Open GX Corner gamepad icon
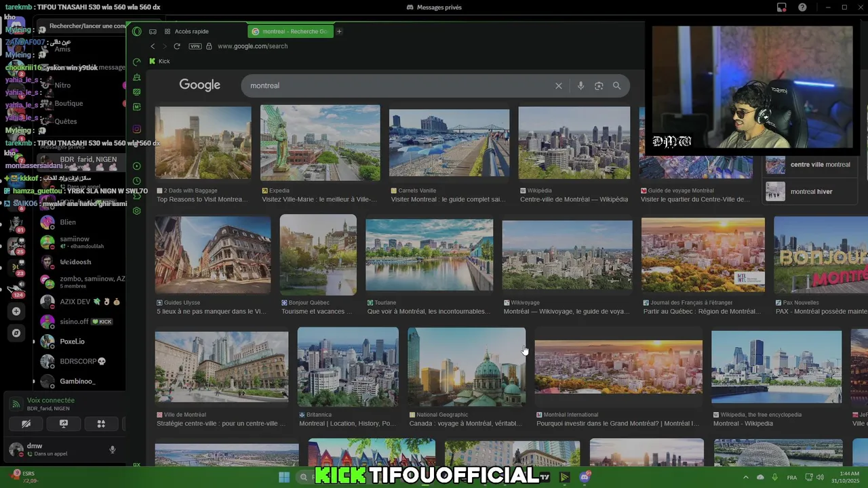The width and height of the screenshot is (868, 488). click(153, 31)
